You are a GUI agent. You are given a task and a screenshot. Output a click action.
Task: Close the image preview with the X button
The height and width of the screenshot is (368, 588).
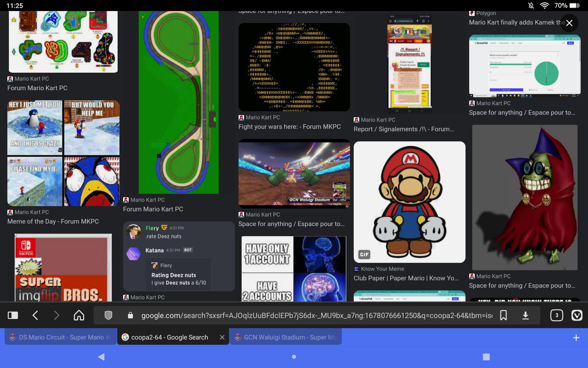(569, 23)
